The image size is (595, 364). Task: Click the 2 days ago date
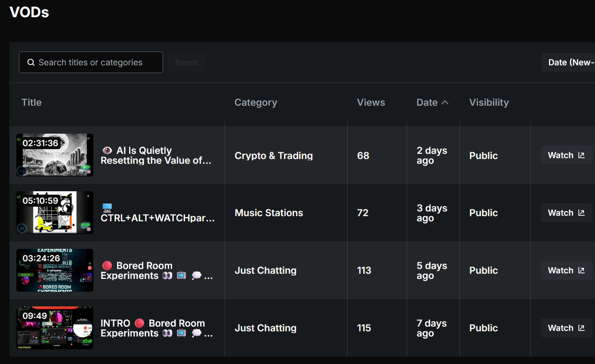[432, 156]
